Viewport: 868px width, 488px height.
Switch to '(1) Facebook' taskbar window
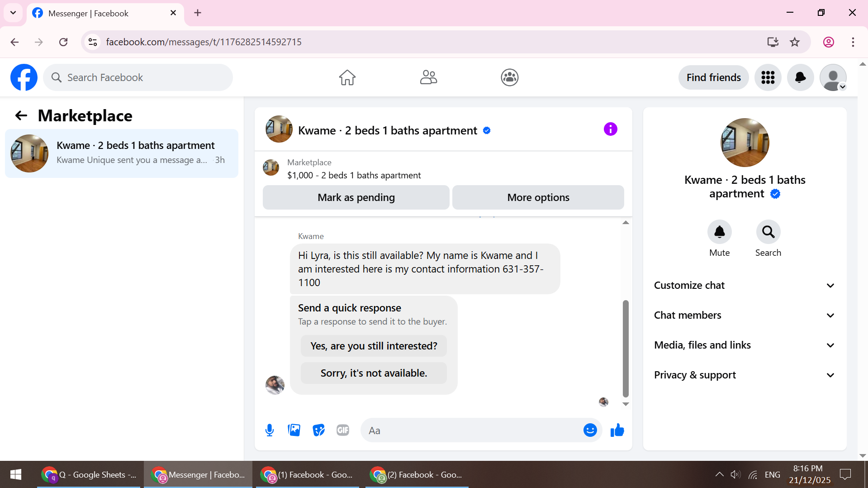308,474
